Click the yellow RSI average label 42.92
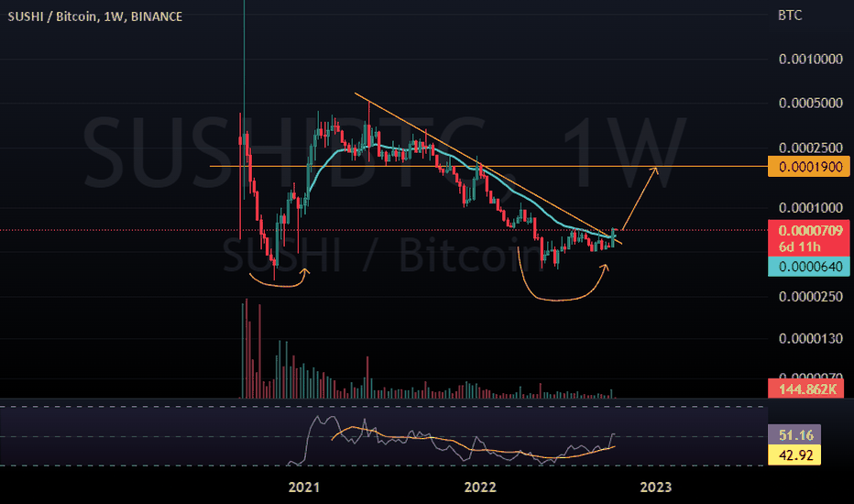The height and width of the screenshot is (504, 854). (794, 455)
